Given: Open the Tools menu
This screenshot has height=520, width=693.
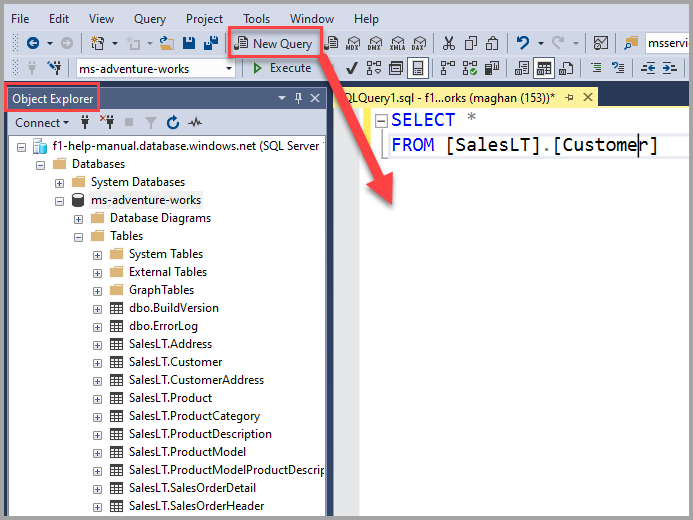Looking at the screenshot, I should point(256,19).
